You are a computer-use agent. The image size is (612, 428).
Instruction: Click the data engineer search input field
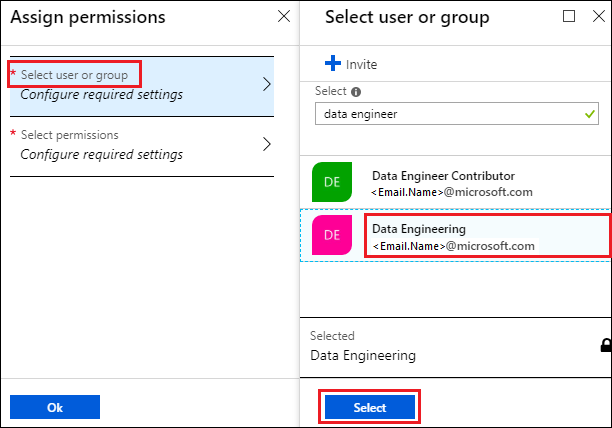tap(457, 114)
